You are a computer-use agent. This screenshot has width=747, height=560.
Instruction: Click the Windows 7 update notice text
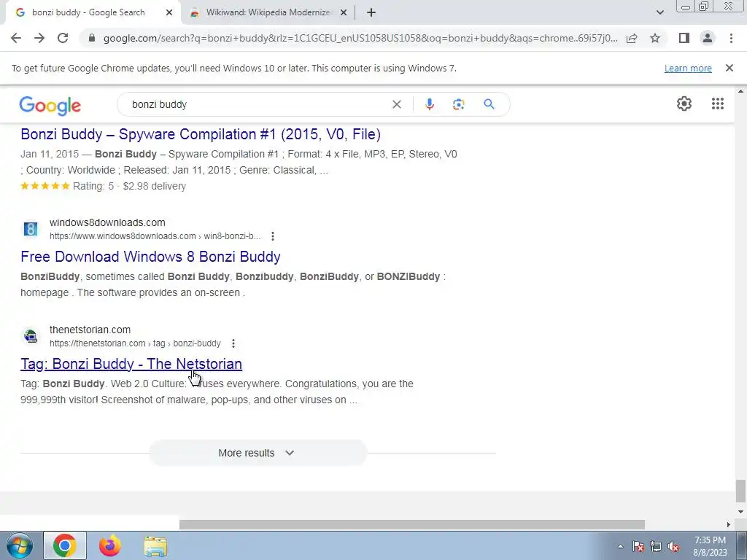tap(234, 68)
